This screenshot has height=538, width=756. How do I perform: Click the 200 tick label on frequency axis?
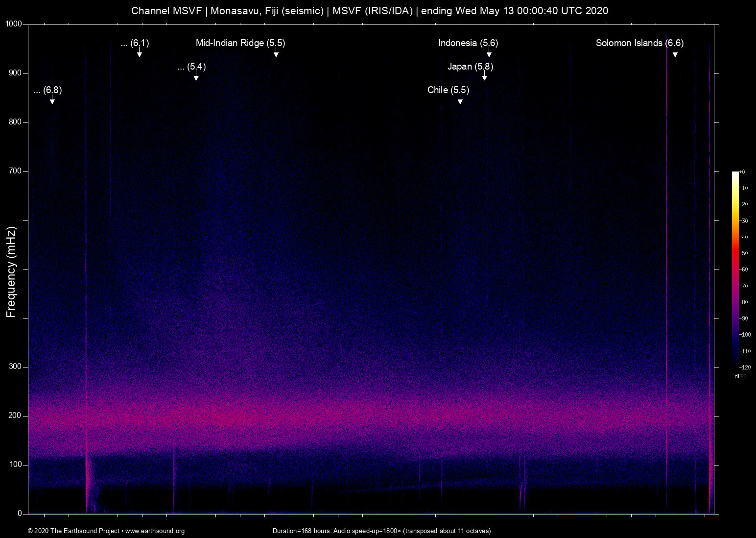[15, 416]
